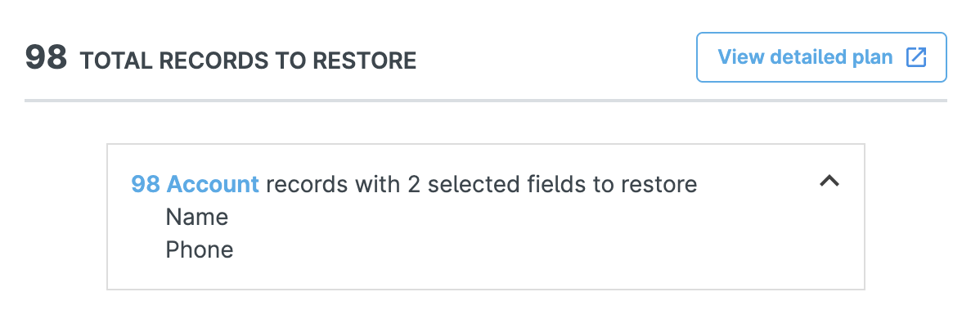
Task: Click the word RESTORE in the heading
Action: [364, 61]
